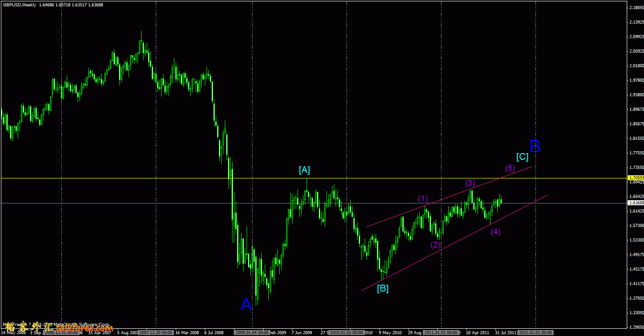Screen dimensions: 644x336
Task: Select the large blue wave label A
Action: [246, 304]
